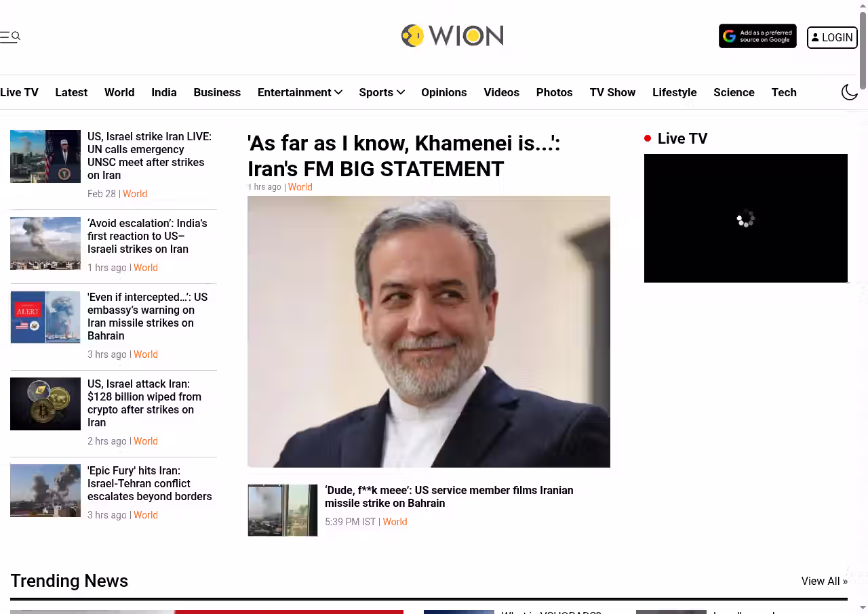Expand the Sports dropdown chevron
This screenshot has width=868, height=614.
point(401,92)
